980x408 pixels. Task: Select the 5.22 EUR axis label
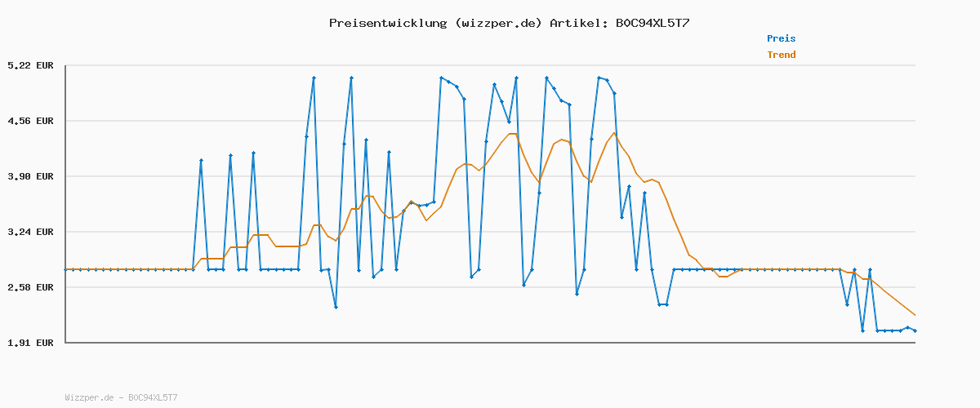click(30, 65)
